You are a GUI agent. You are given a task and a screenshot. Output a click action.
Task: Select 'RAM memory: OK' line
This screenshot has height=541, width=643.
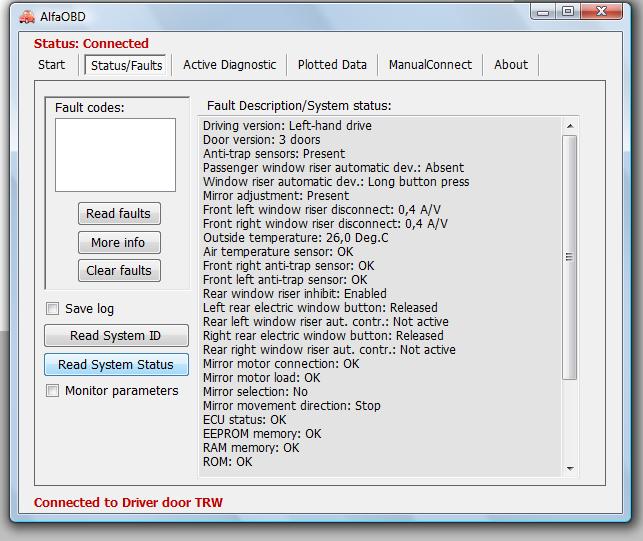(251, 447)
